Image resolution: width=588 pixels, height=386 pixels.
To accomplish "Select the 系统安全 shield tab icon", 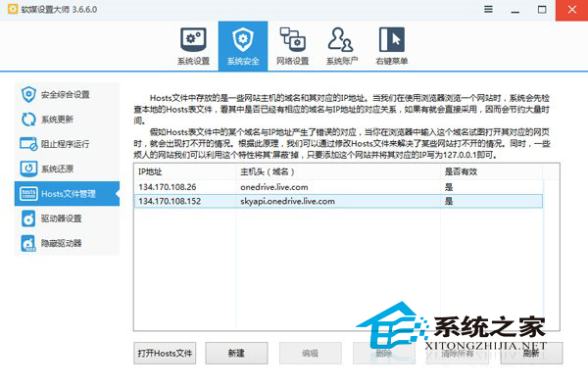I will point(243,40).
